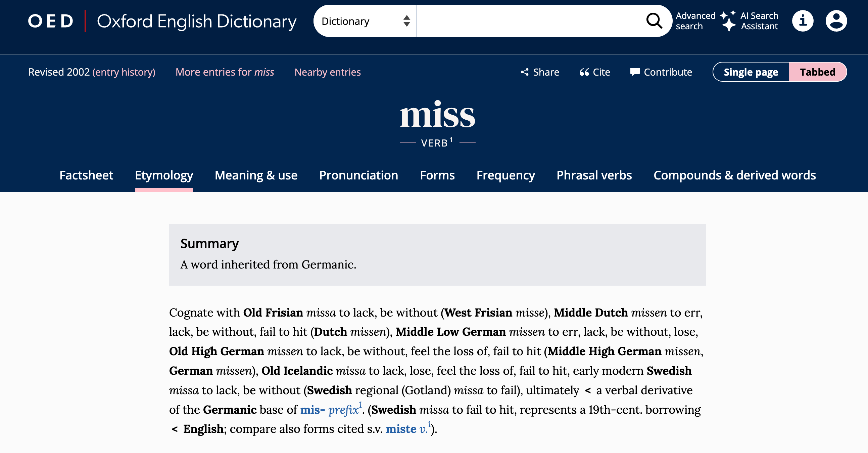Click the Contribute speech bubble icon

pyautogui.click(x=635, y=72)
